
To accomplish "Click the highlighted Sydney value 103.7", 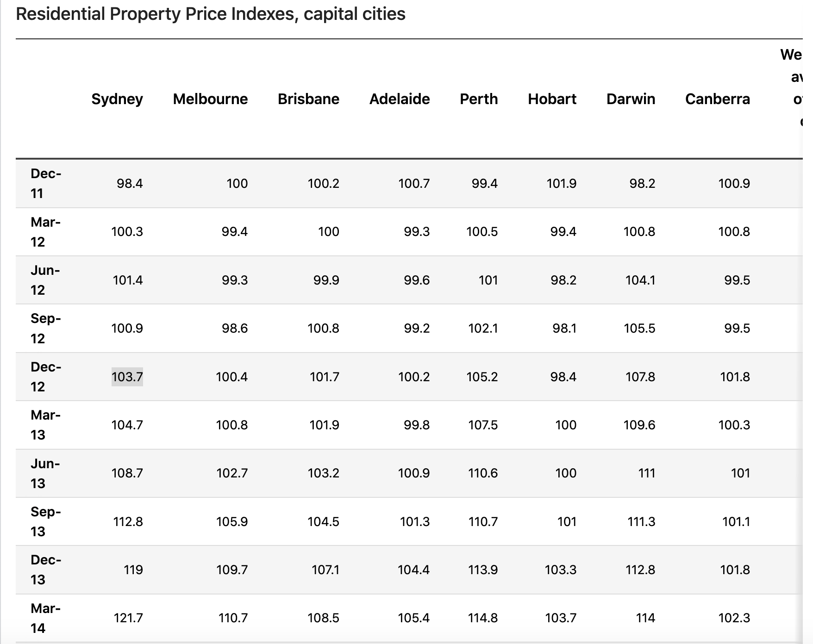I will click(x=127, y=377).
